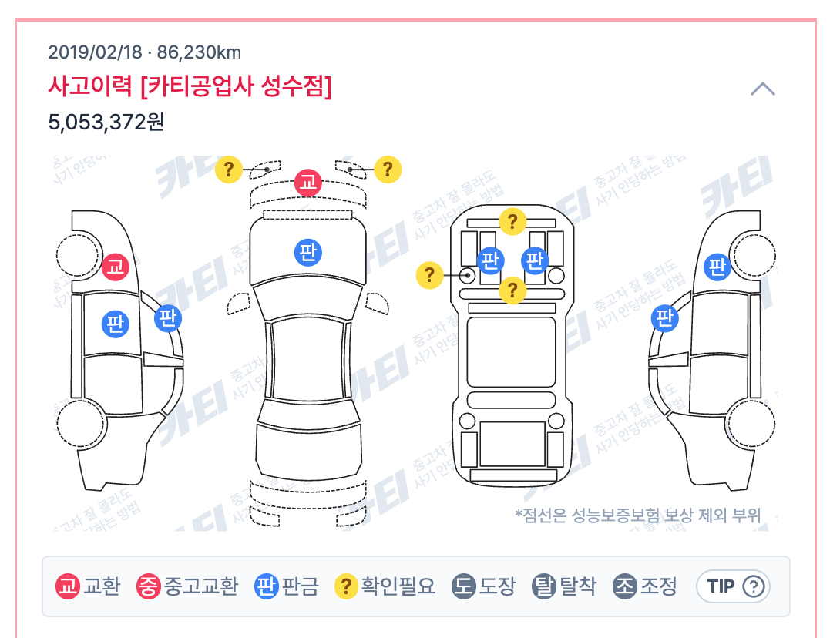Click blue 판 marker on right A-pillar
Viewport: 840px width, 638px height.
click(665, 318)
